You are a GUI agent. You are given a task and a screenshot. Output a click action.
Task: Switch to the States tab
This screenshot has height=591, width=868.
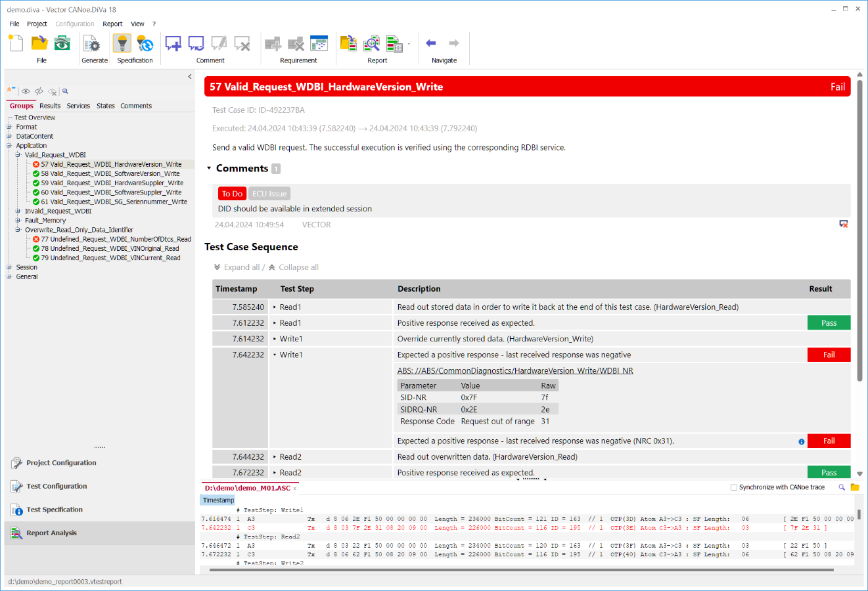tap(105, 106)
